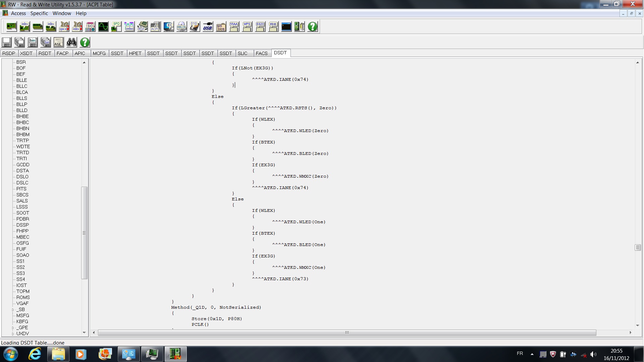The image size is (644, 362).
Task: Save the table as ASL file
Action: click(x=58, y=42)
